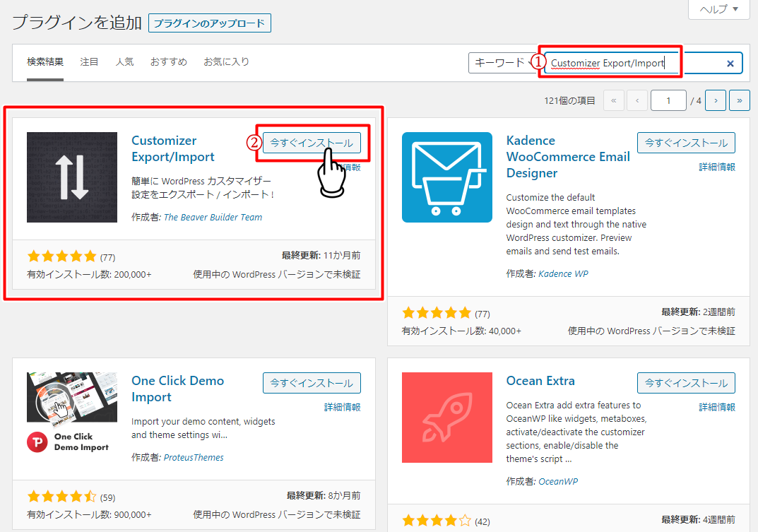Screen dimensions: 758x532
Task: View 詳細情報 for One Click Demo Import
Action: click(x=342, y=407)
